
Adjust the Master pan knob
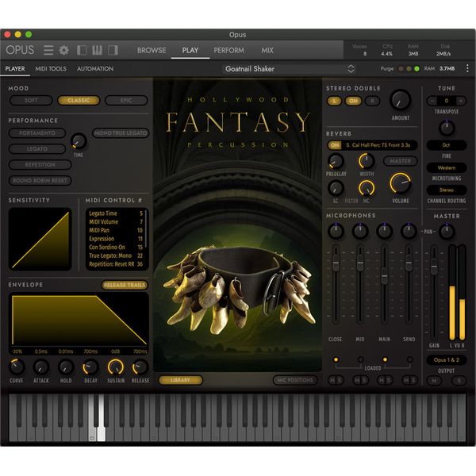[447, 231]
